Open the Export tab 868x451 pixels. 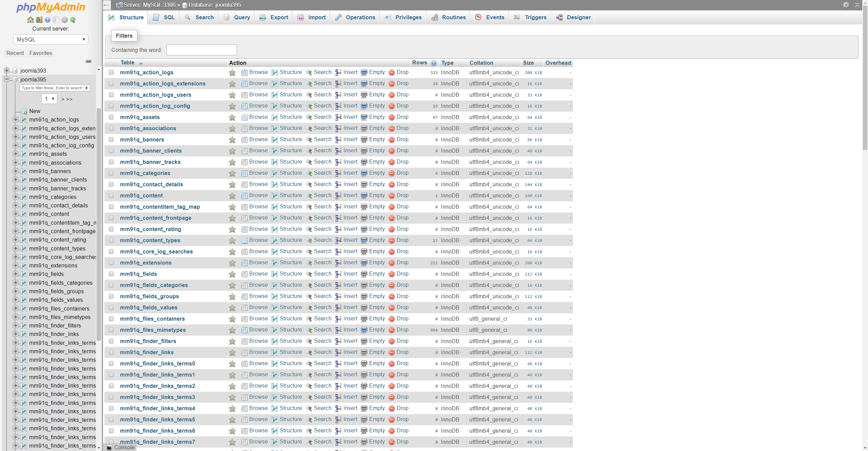274,17
